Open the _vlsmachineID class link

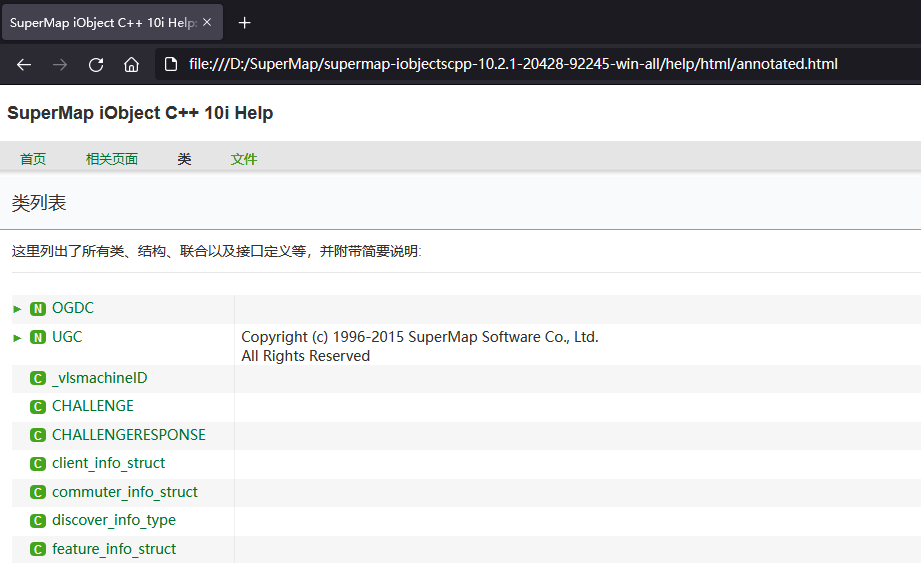tap(100, 378)
